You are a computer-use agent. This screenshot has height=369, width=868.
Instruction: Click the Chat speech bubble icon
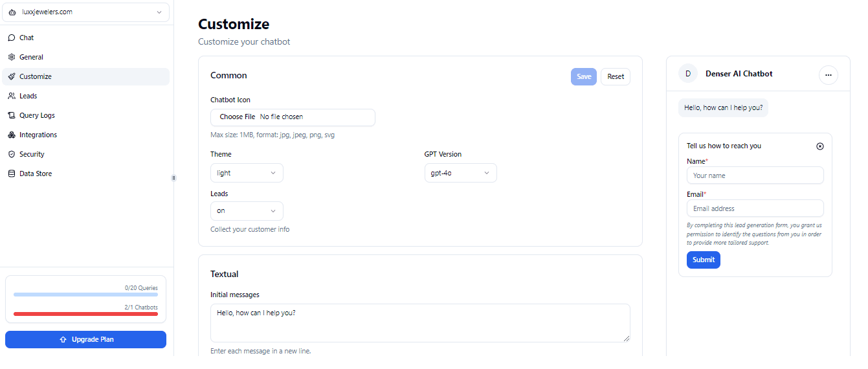pyautogui.click(x=12, y=38)
